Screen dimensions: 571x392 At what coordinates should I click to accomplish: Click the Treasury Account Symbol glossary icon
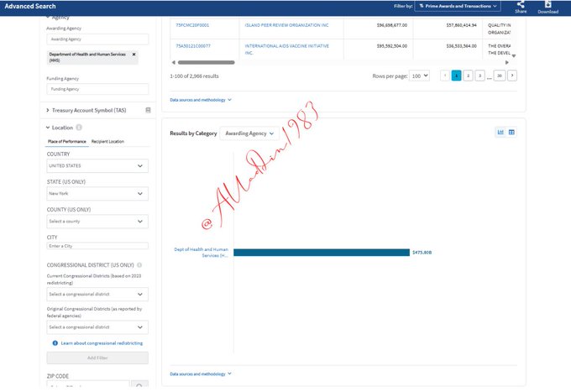(148, 110)
